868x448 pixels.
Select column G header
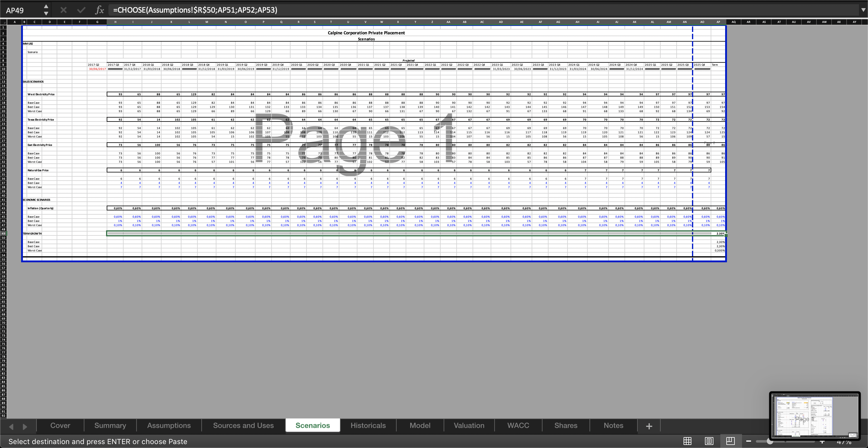tap(97, 22)
